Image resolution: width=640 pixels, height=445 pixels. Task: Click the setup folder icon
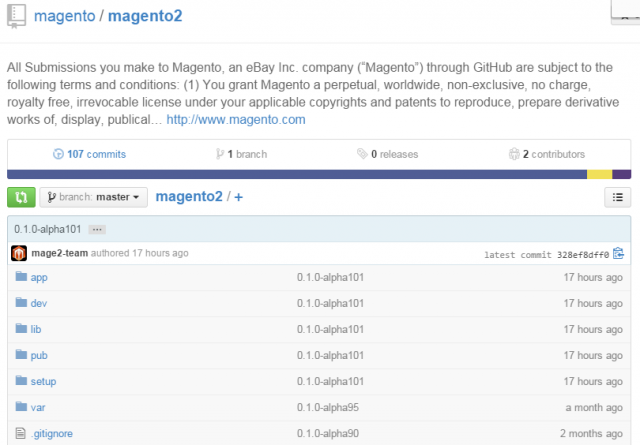click(21, 380)
